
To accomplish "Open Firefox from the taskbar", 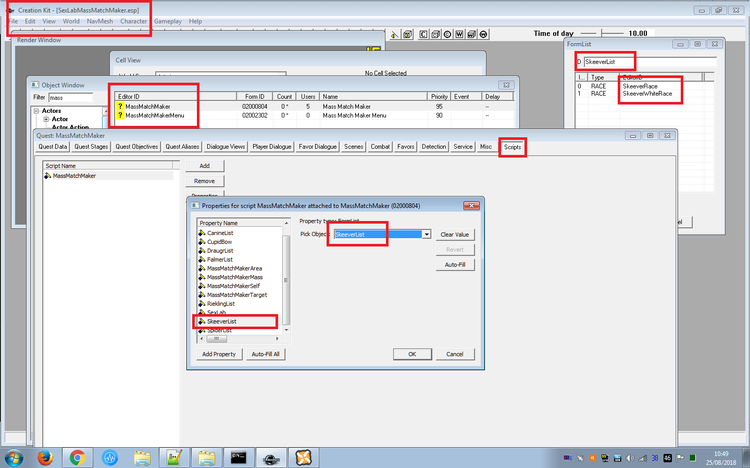I will [x=45, y=457].
